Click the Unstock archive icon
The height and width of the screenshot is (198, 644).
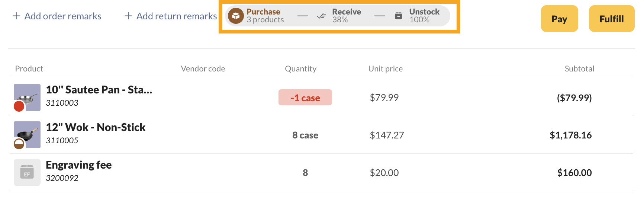(398, 16)
